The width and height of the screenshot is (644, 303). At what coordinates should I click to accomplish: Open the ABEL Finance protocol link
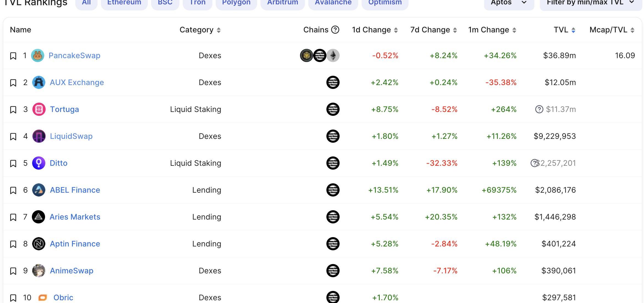pyautogui.click(x=75, y=190)
